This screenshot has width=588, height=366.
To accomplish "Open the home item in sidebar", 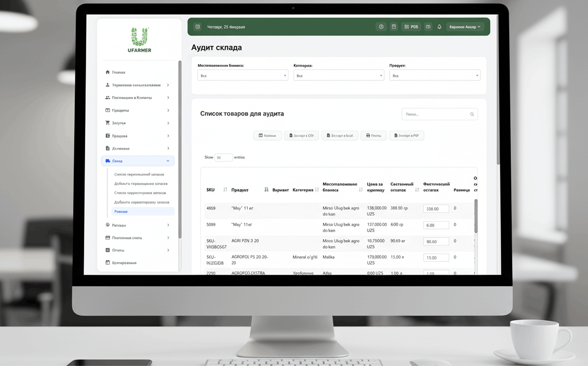I will pos(118,72).
